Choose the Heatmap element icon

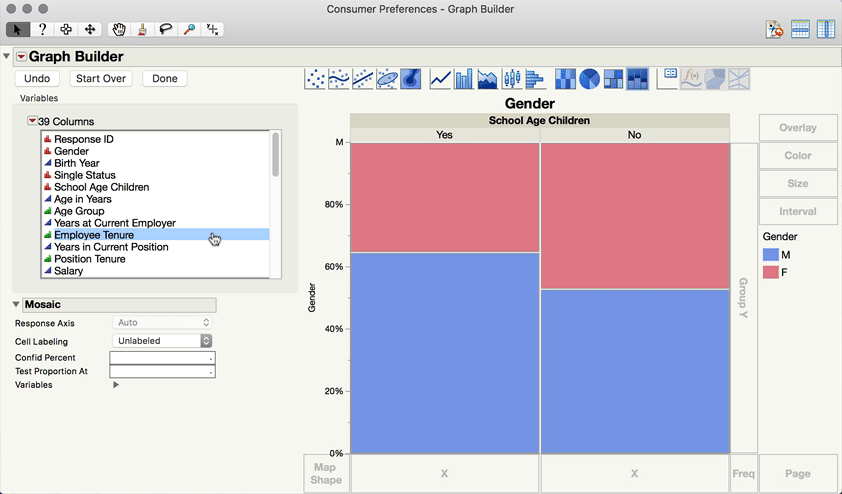pyautogui.click(x=565, y=79)
